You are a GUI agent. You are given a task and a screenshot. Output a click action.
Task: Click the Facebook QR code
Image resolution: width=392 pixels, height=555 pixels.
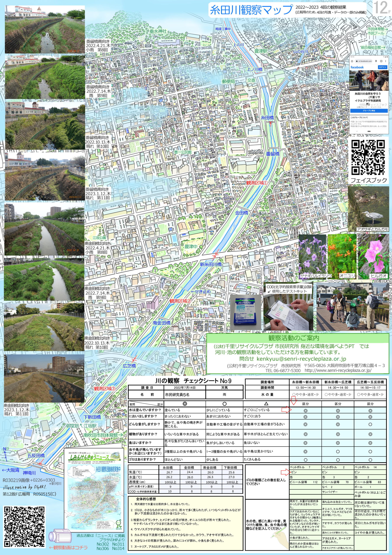tap(368, 158)
